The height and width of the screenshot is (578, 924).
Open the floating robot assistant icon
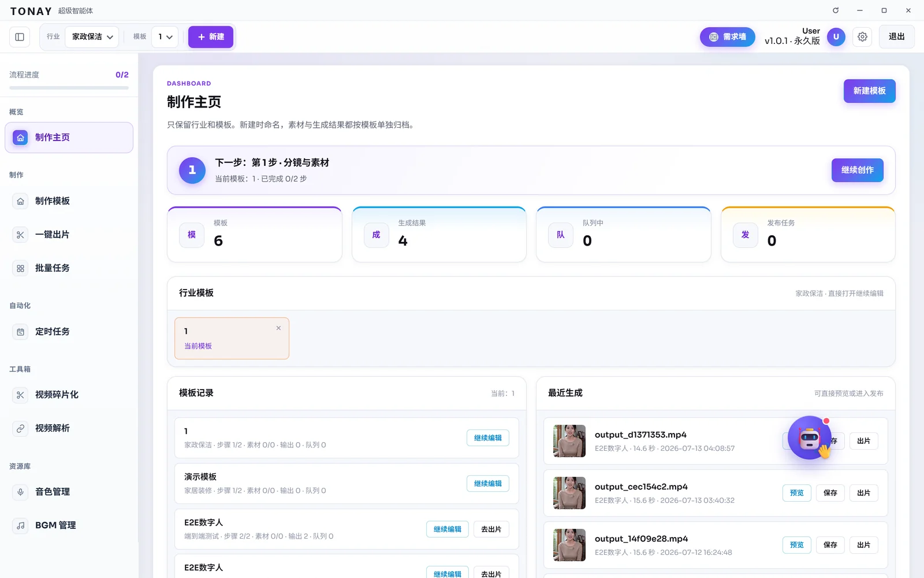tap(810, 438)
